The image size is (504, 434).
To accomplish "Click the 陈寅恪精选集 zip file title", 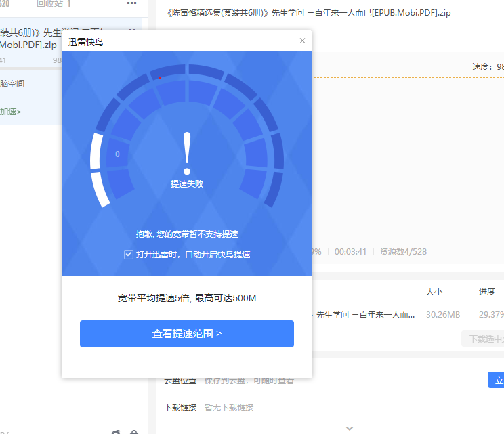I will (309, 13).
